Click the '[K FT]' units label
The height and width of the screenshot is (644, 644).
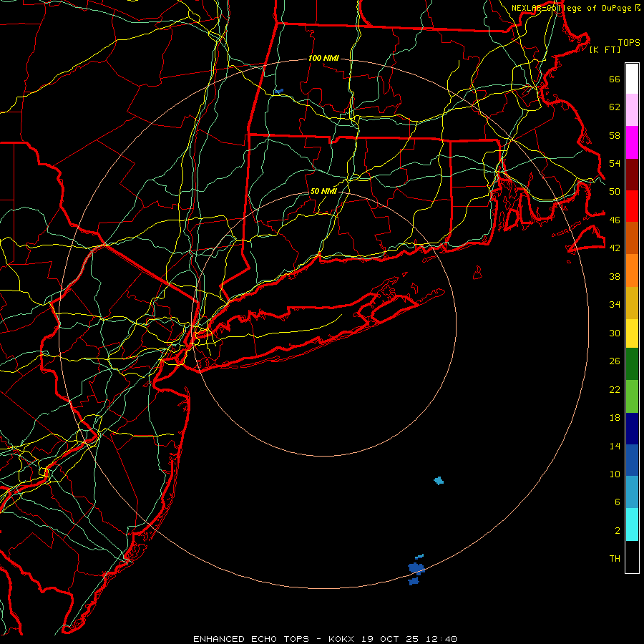[x=605, y=49]
